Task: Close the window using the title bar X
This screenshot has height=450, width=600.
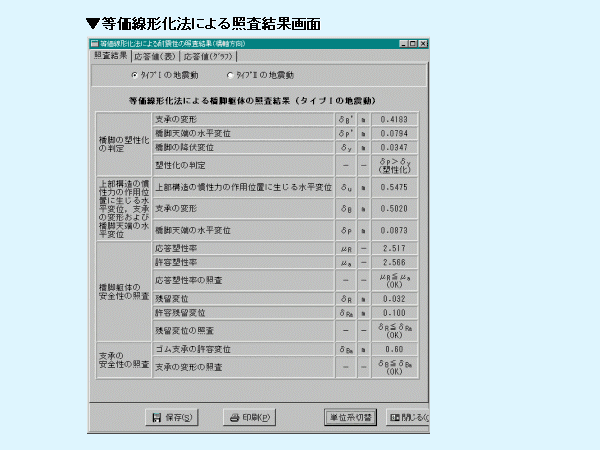Action: 421,44
